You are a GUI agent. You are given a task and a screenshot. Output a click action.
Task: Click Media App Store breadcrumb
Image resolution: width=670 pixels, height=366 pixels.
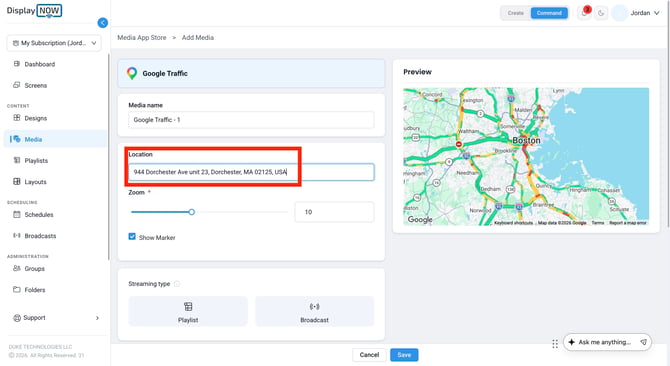point(142,38)
